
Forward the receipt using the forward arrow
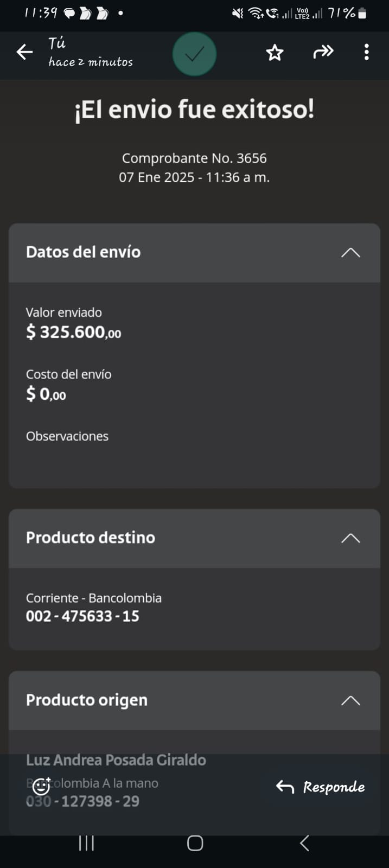coord(323,52)
